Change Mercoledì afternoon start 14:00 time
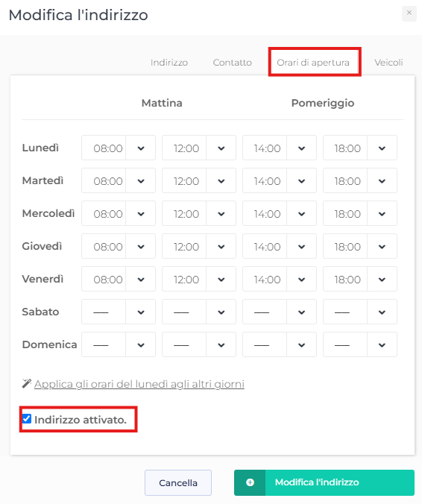The height and width of the screenshot is (504, 422). (x=280, y=213)
